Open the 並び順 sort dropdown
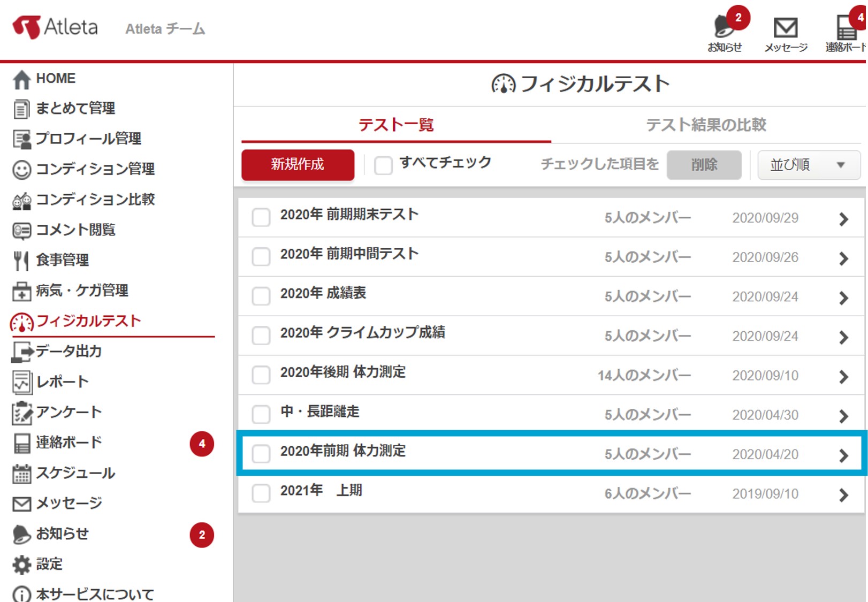 click(808, 165)
